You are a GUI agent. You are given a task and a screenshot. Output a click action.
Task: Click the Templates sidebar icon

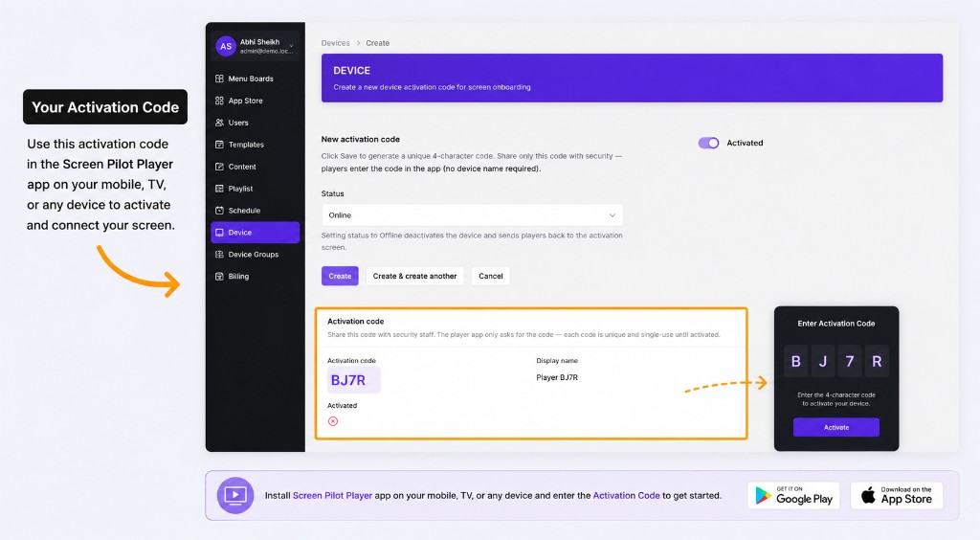click(x=219, y=145)
